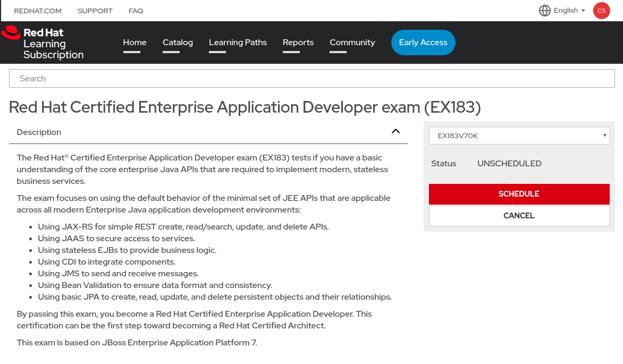Open the SUPPORT page
The height and width of the screenshot is (364, 623).
pyautogui.click(x=95, y=10)
